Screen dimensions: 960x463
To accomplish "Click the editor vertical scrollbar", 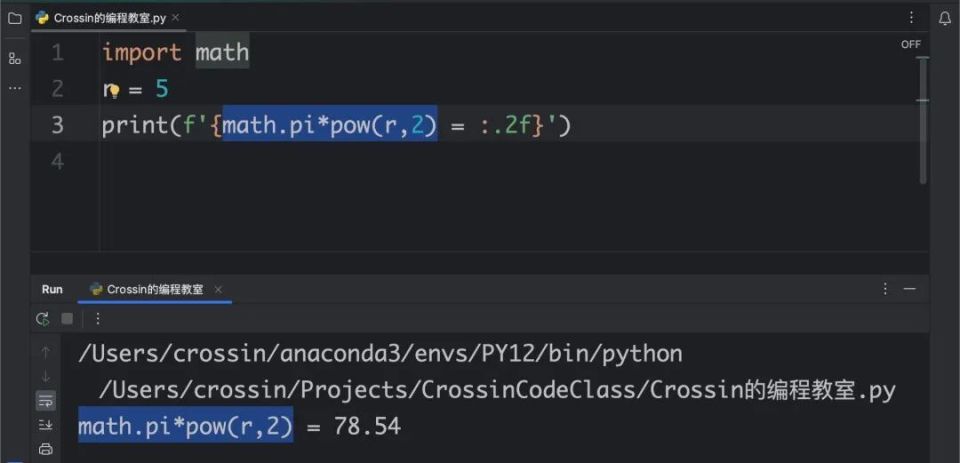I will pos(923,119).
